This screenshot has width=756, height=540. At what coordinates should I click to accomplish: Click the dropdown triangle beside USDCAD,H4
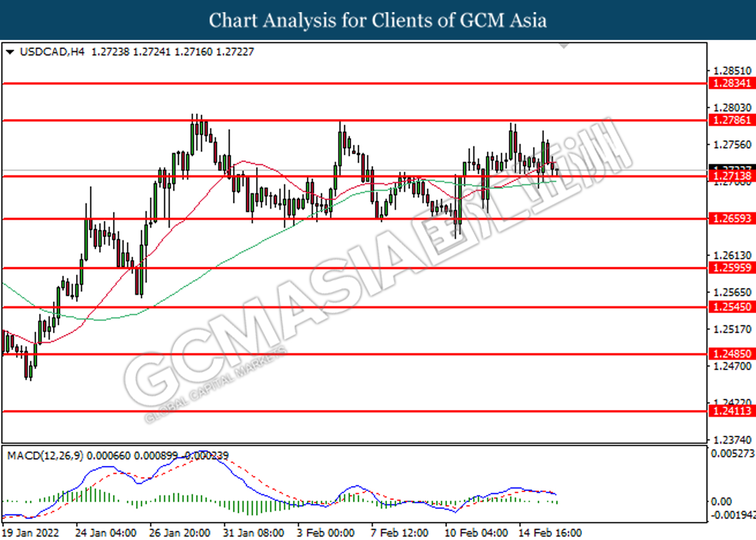pos(10,52)
